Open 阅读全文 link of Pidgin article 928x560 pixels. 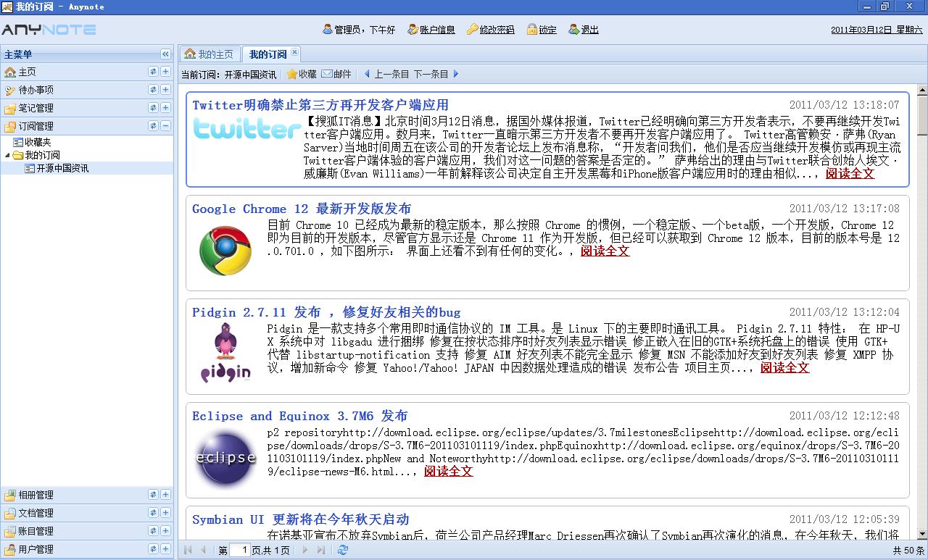[784, 367]
